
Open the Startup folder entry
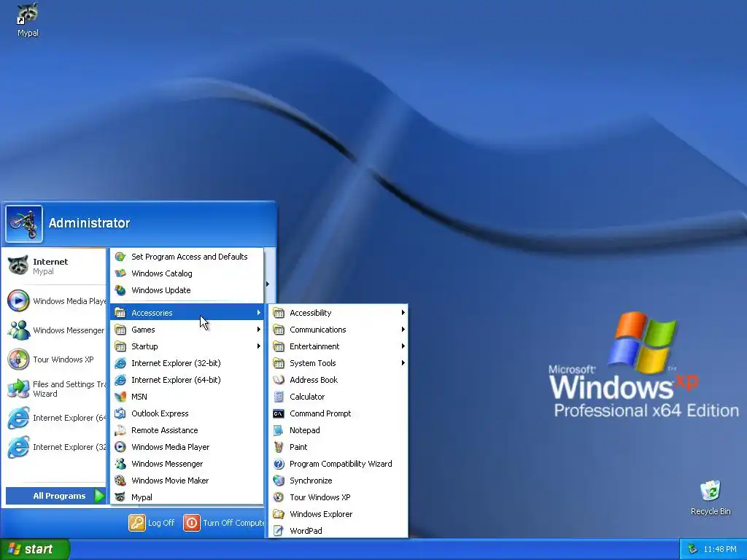187,346
